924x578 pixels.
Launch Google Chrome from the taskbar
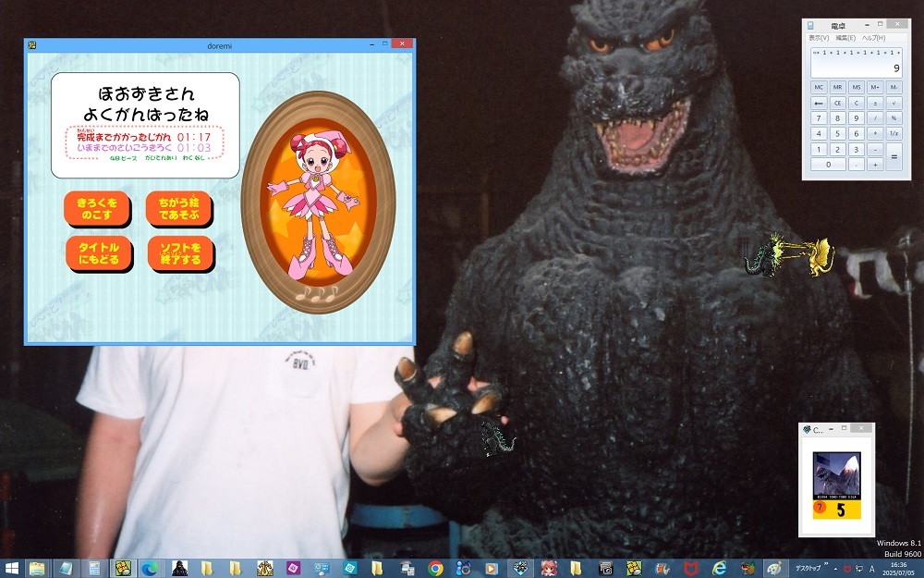pos(435,569)
